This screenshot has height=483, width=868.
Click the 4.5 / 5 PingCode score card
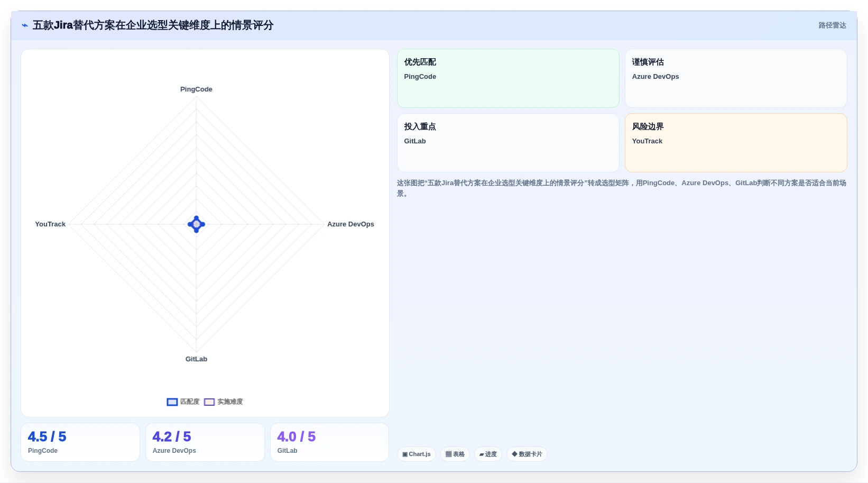coord(80,442)
